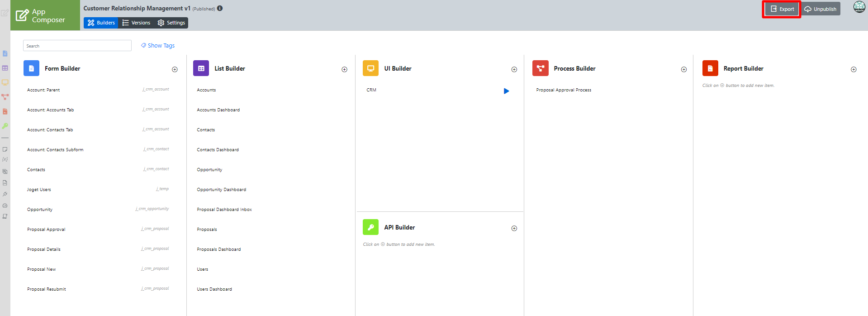Open the {x} variables icon in sidebar

tap(5, 159)
